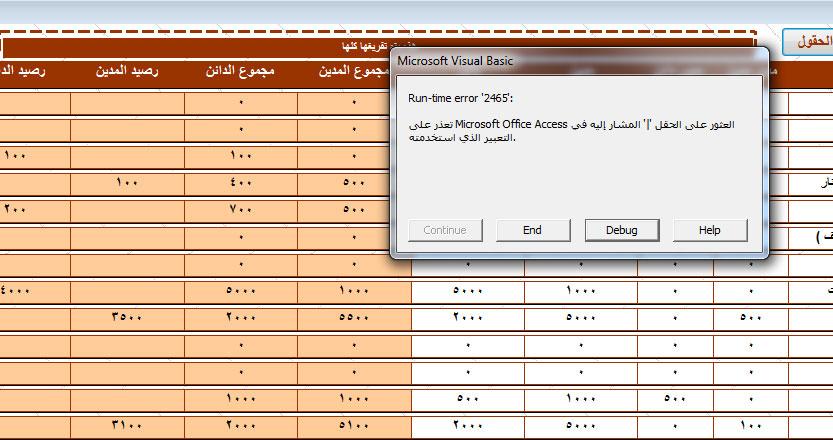Click the greyed-out Continue button
Image resolution: width=833 pixels, height=440 pixels.
click(445, 230)
